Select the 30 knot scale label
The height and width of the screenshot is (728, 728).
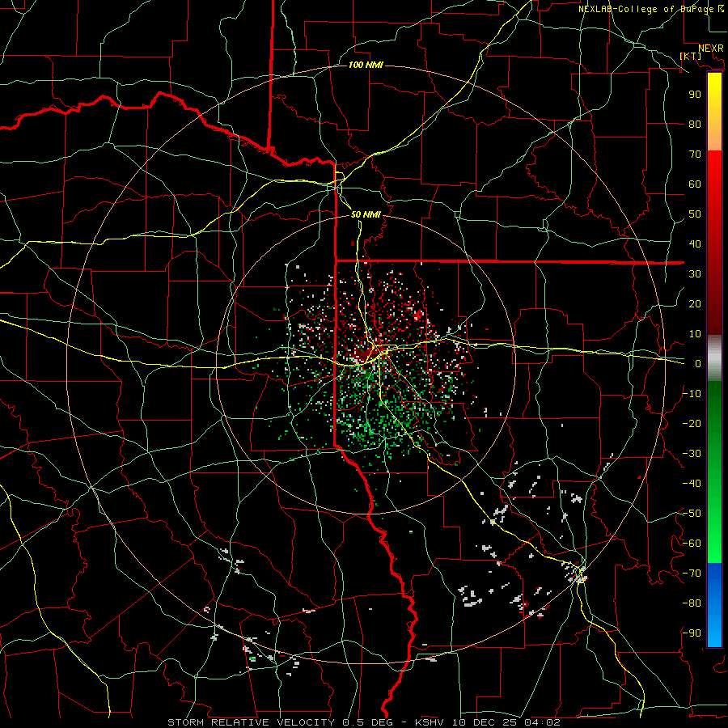695,274
